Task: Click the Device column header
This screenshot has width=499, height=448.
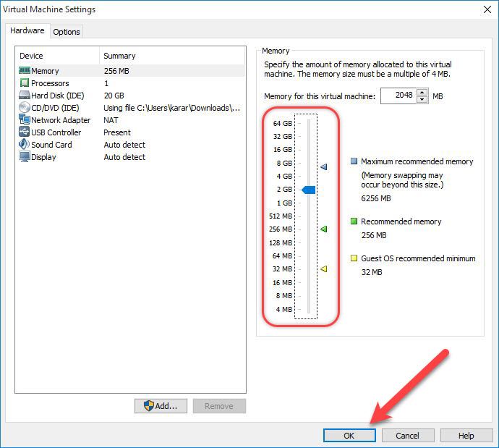Action: coord(57,56)
